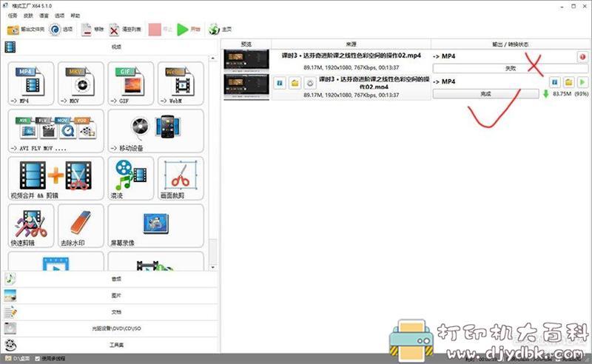Click the -> MP4 output text of first task
592x364 pixels.
444,56
